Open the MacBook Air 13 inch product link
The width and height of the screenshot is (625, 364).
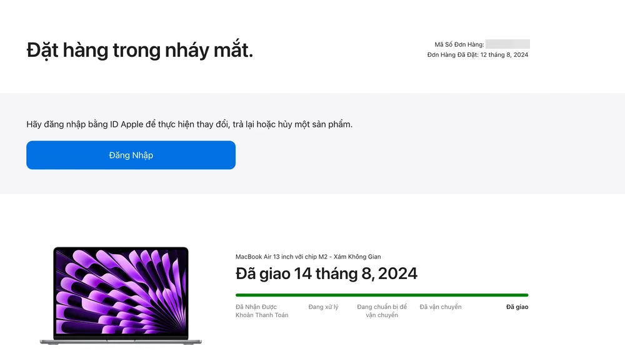(309, 256)
